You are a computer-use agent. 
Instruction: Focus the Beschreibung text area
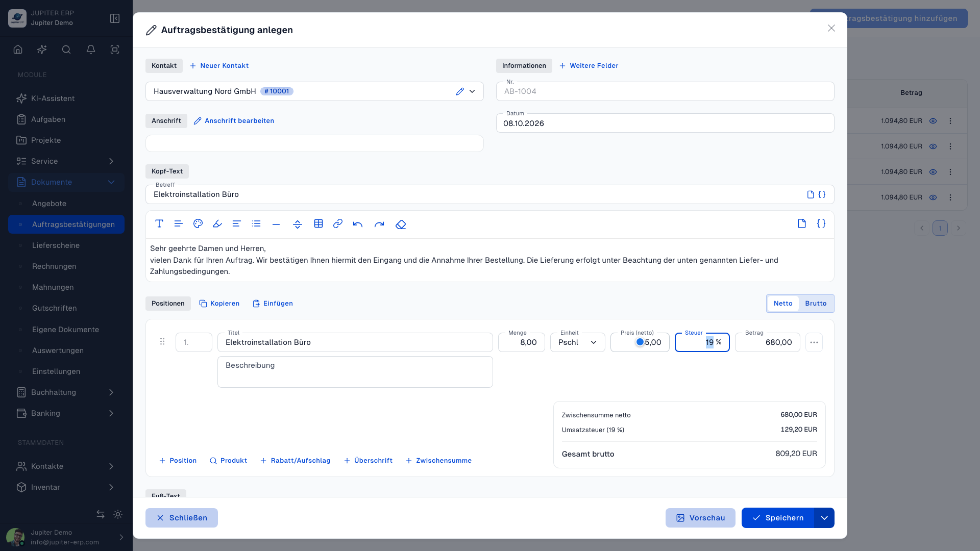coord(355,372)
